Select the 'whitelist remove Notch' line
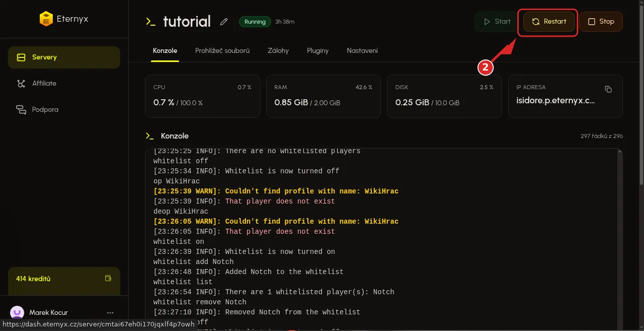 tap(200, 302)
